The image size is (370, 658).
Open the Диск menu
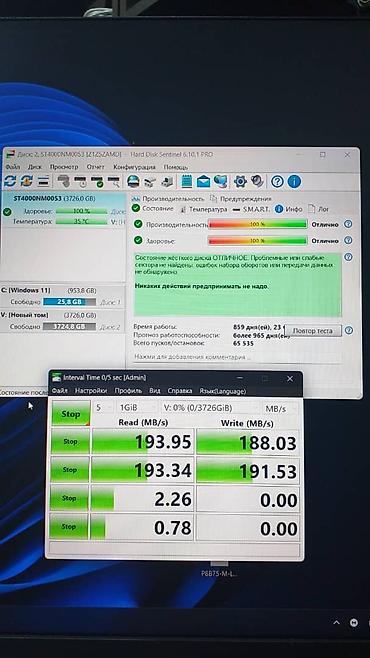point(35,167)
